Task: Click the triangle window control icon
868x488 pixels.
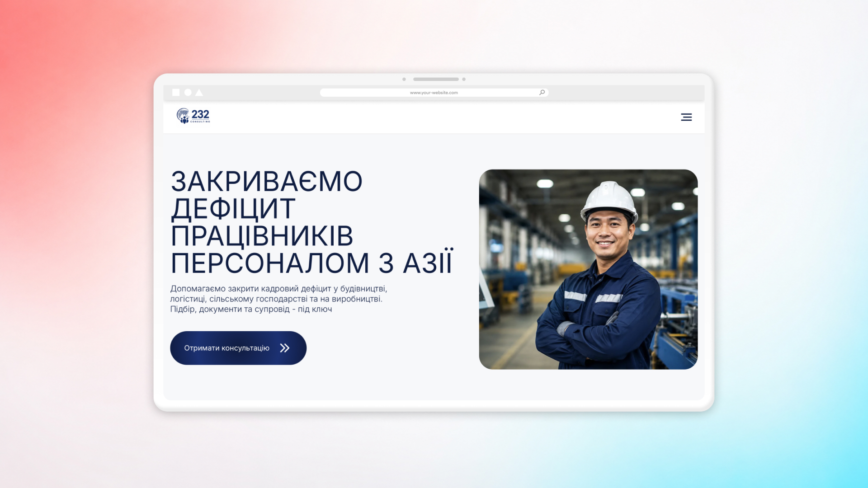Action: click(199, 92)
